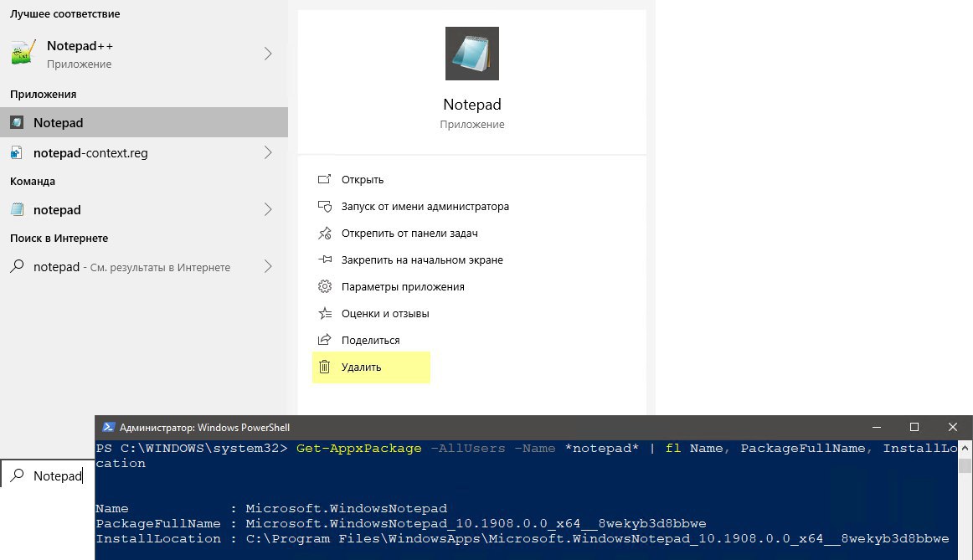The image size is (973, 560).
Task: Click the InstallLocation path in PowerShell
Action: point(598,538)
